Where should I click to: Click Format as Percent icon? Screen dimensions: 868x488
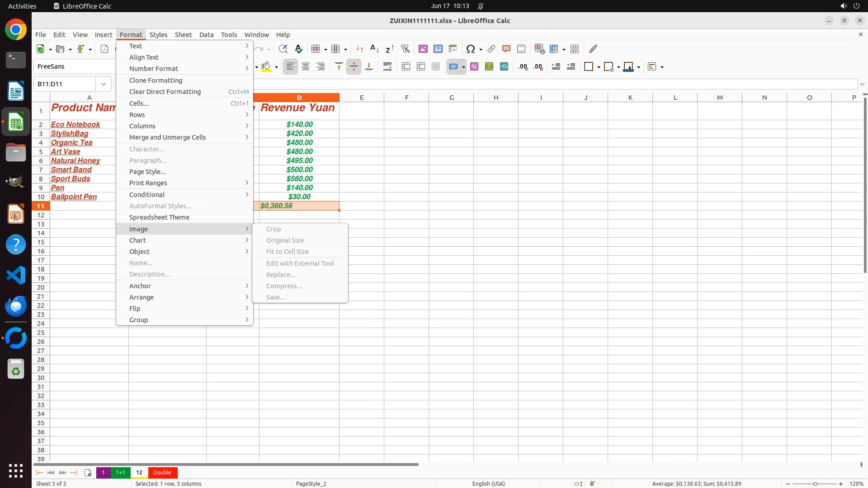click(x=474, y=67)
